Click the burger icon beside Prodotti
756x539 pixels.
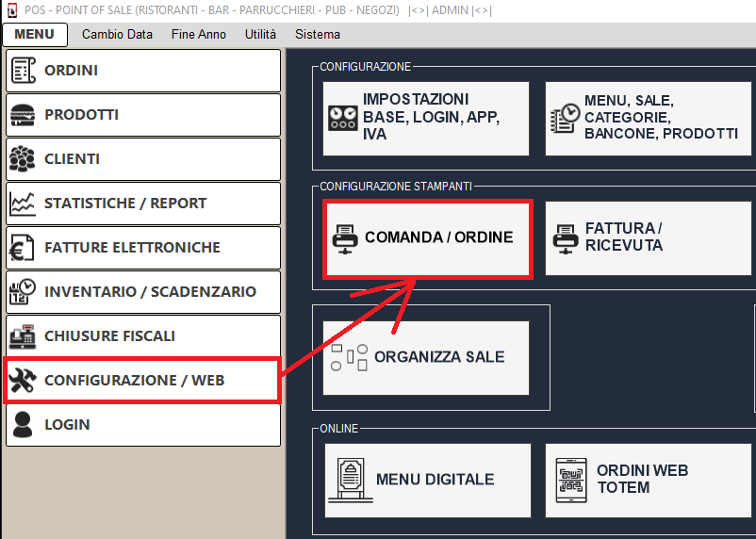23,115
